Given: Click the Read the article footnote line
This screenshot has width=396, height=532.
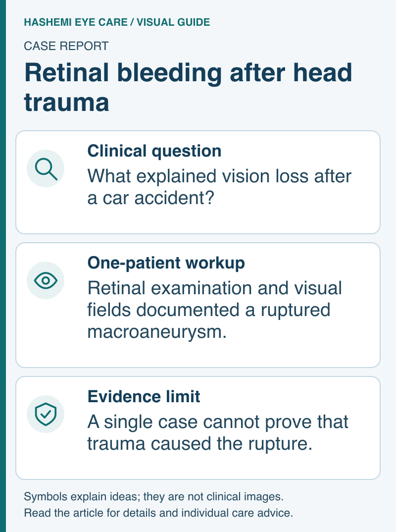Looking at the screenshot, I should [x=158, y=513].
